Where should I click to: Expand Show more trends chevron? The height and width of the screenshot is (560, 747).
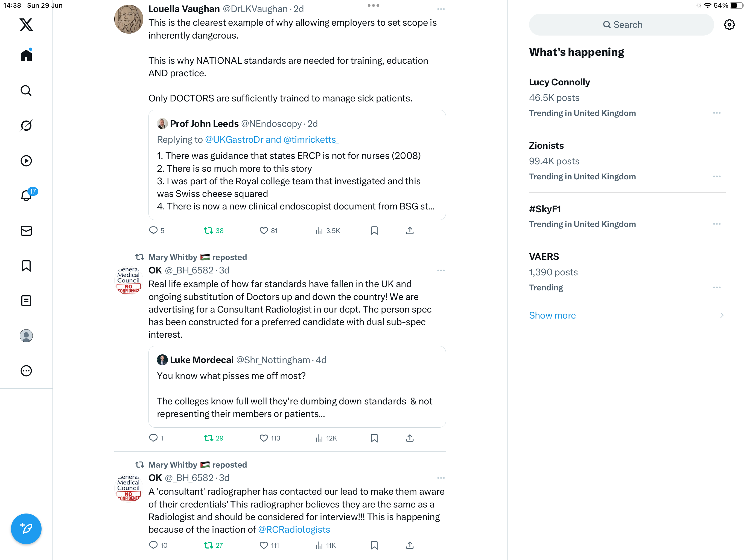(x=722, y=315)
